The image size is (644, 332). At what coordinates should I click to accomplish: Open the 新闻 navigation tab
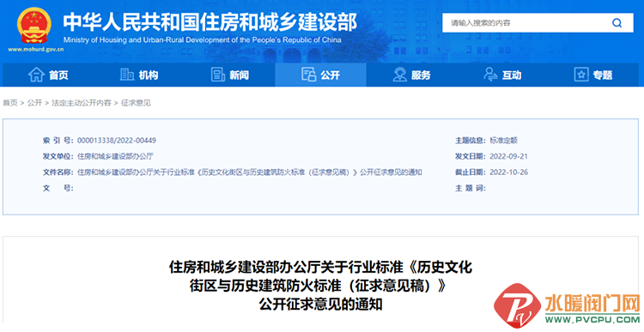pyautogui.click(x=229, y=75)
